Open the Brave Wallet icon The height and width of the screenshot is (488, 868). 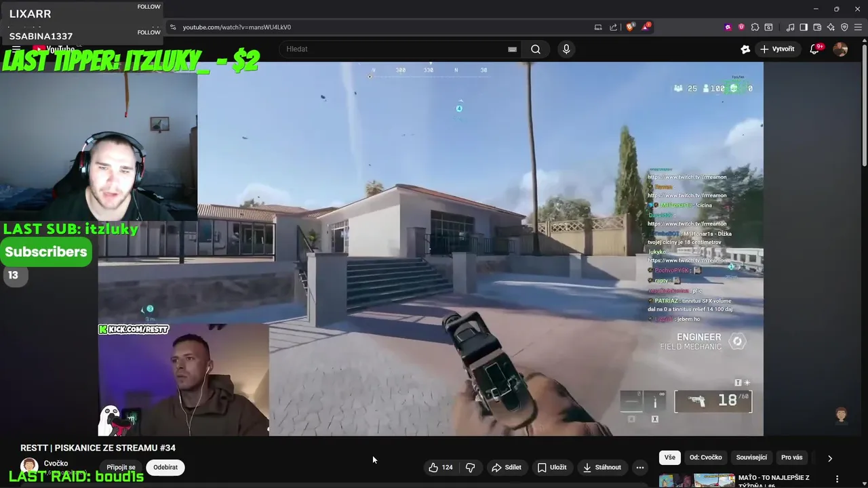(817, 27)
